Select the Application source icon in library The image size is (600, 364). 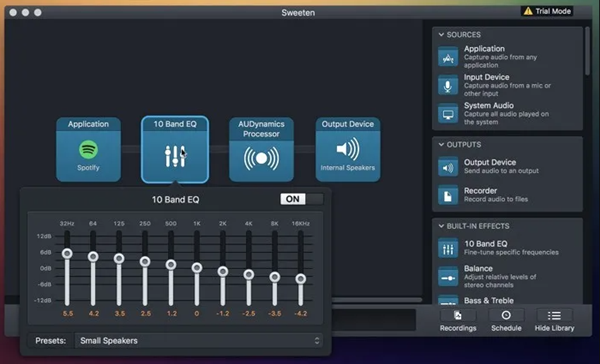click(x=448, y=57)
